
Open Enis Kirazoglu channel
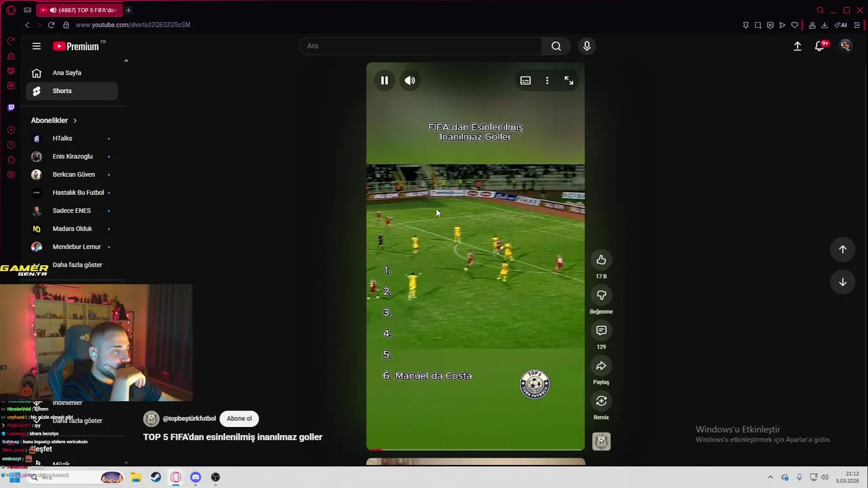pyautogui.click(x=72, y=157)
